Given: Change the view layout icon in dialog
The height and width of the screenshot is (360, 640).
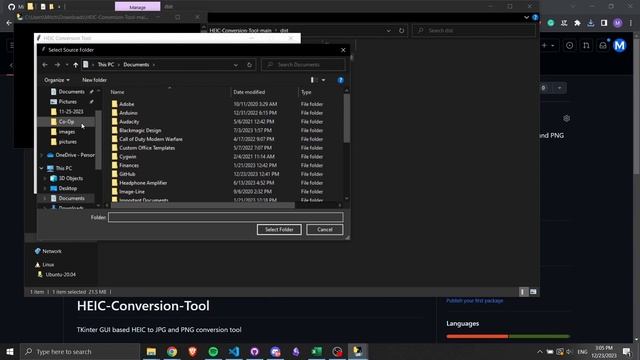Looking at the screenshot, I should (x=313, y=80).
